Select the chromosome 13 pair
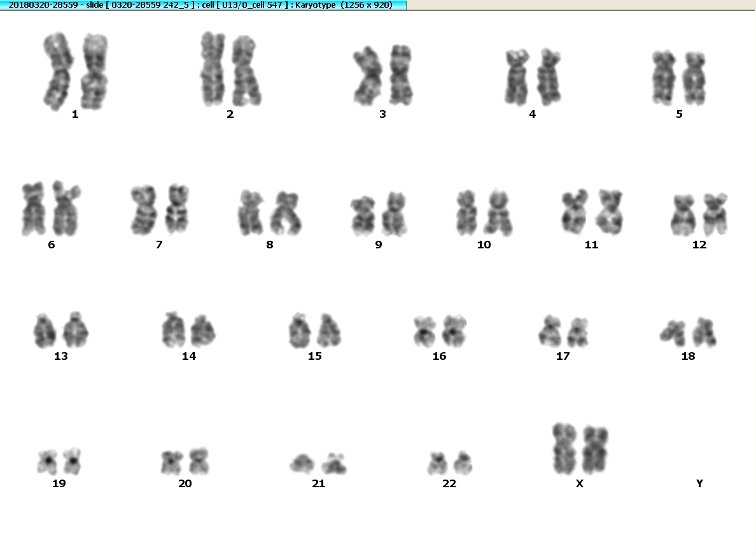Screen dimensions: 756x556 [60, 330]
